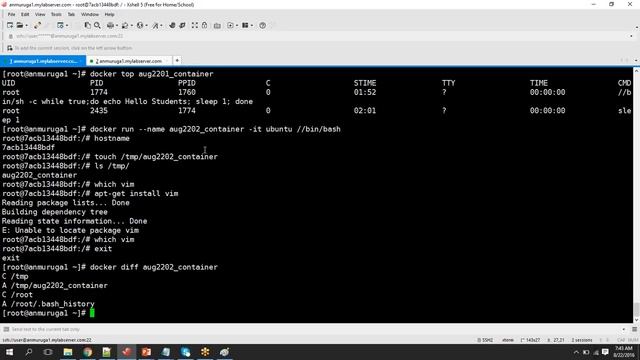Click the Xmanager green toolbar icon

pos(182,25)
